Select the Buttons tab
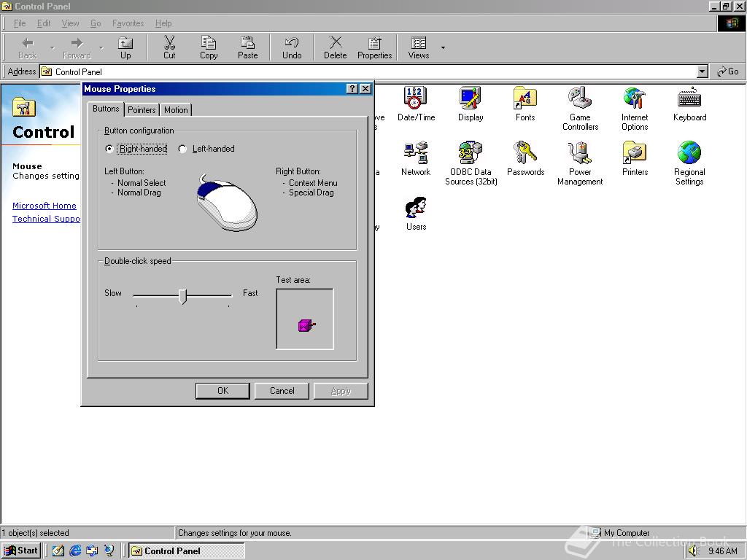 pos(106,109)
